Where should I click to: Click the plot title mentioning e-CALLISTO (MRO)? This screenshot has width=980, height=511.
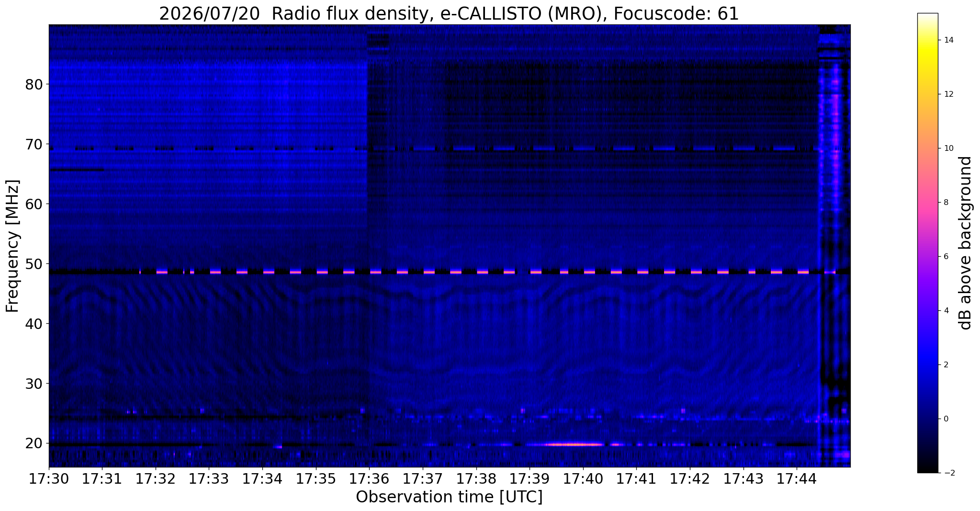(x=449, y=13)
